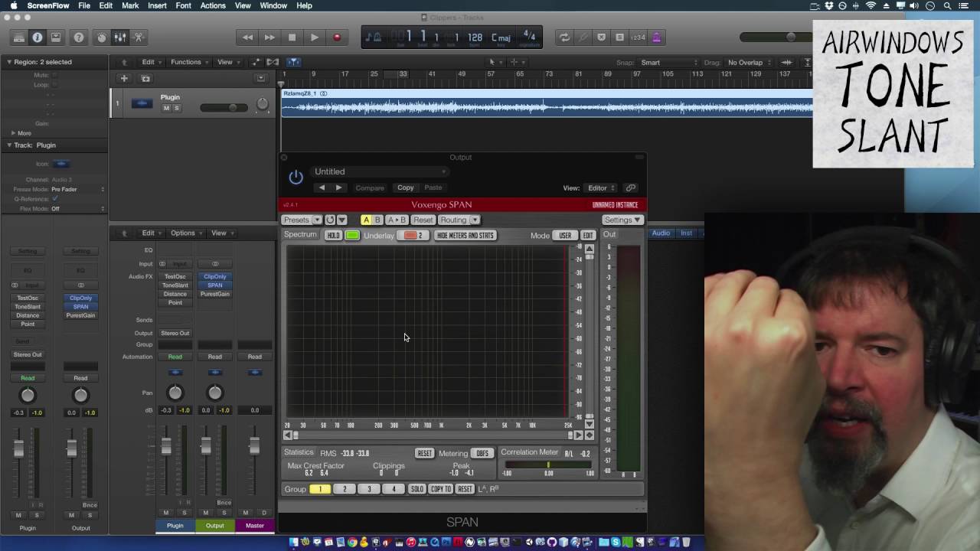This screenshot has height=551, width=980.
Task: Click Hide Meters and Stats button
Action: 465,235
